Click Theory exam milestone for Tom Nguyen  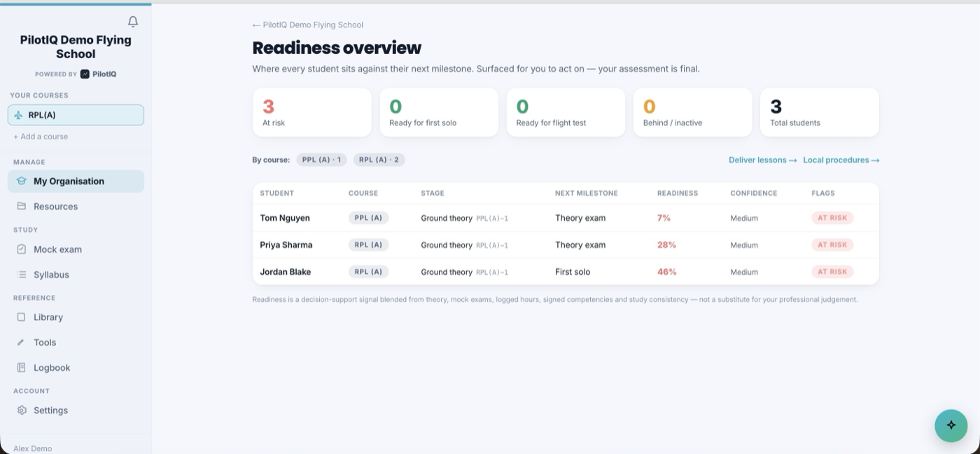click(x=580, y=218)
